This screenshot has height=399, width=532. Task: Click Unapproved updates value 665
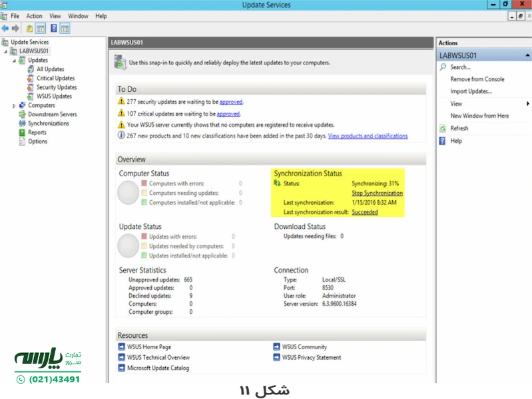click(x=188, y=280)
